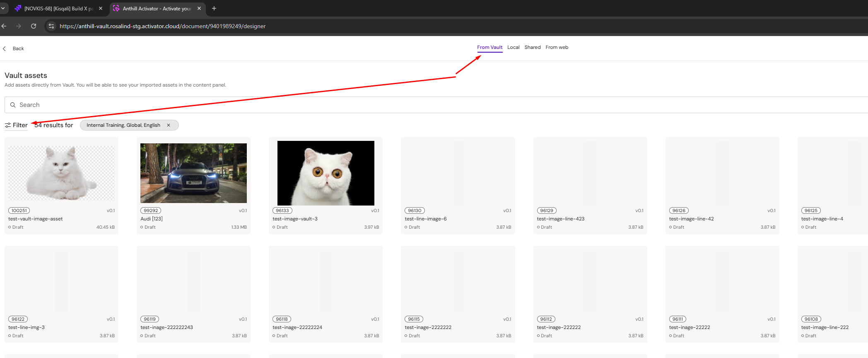Image resolution: width=868 pixels, height=358 pixels.
Task: Click the test-image-line-222 name
Action: [825, 327]
